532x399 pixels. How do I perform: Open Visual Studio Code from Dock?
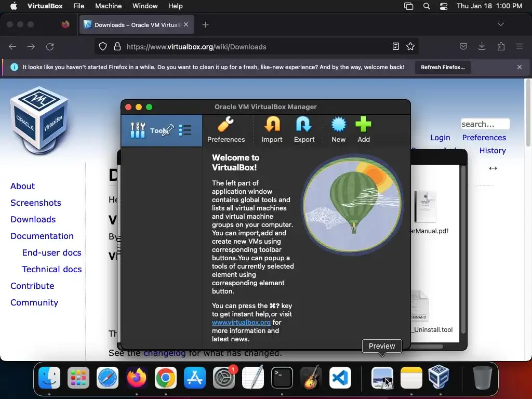point(340,378)
